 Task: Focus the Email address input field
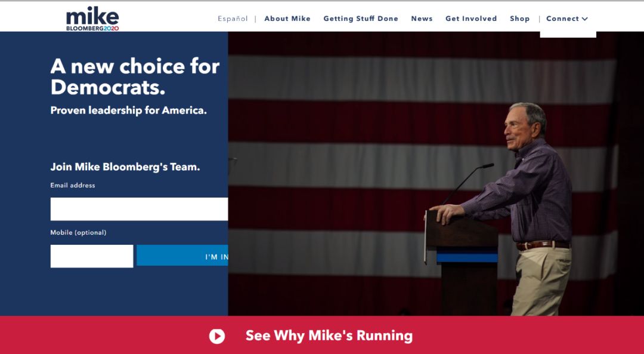click(x=139, y=209)
